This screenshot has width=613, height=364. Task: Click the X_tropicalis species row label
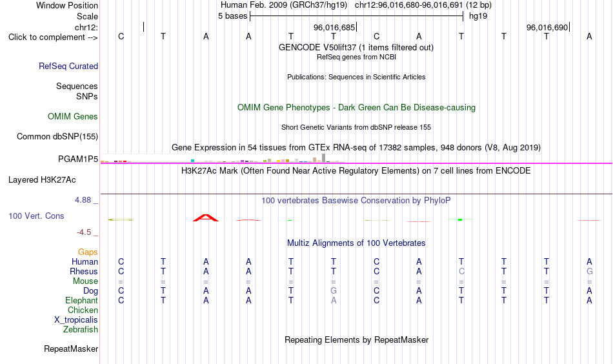(76, 320)
